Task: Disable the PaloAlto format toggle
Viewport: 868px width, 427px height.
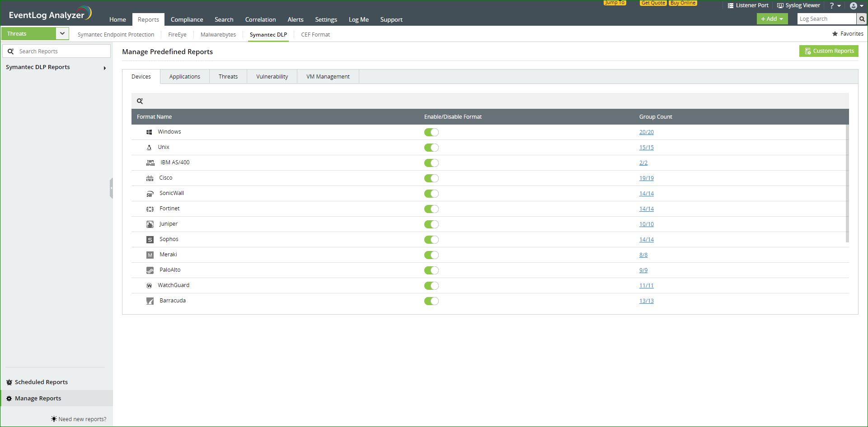Action: pos(432,270)
